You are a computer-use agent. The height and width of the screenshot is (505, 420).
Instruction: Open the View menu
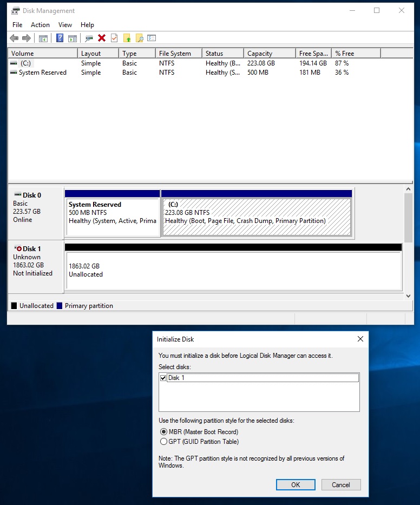click(x=65, y=25)
